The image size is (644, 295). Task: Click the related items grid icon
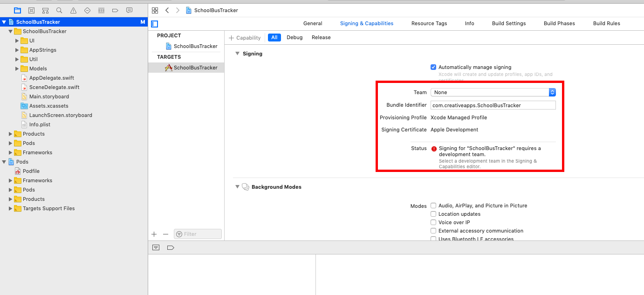[x=155, y=10]
